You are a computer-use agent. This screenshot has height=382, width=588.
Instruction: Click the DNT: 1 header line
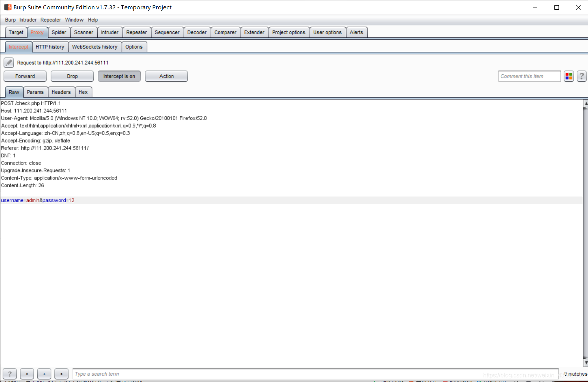click(9, 156)
